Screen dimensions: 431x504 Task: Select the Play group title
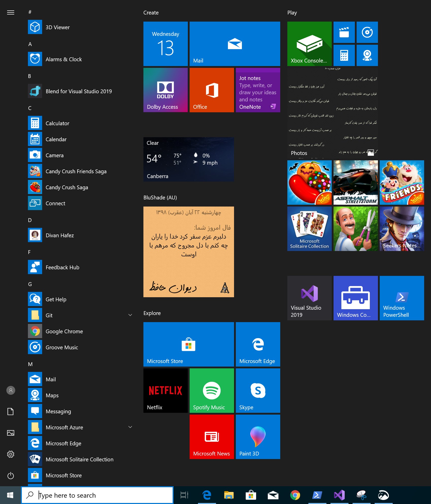coord(292,13)
